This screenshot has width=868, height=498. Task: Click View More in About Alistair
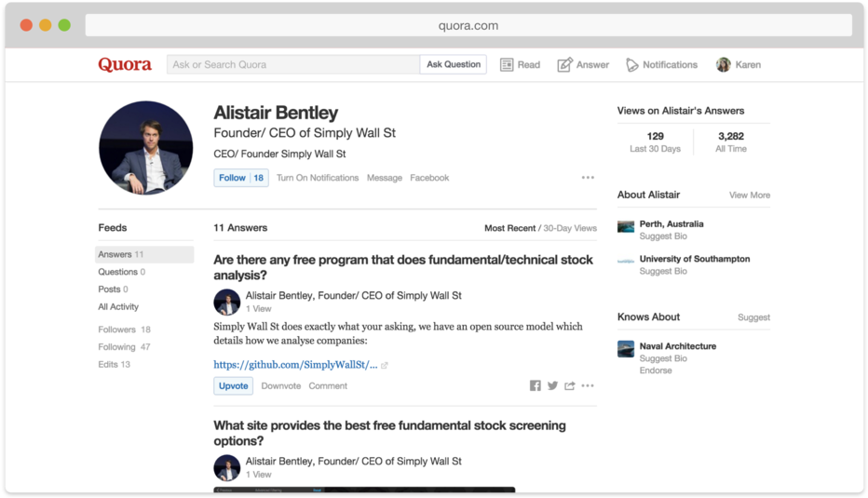tap(750, 195)
